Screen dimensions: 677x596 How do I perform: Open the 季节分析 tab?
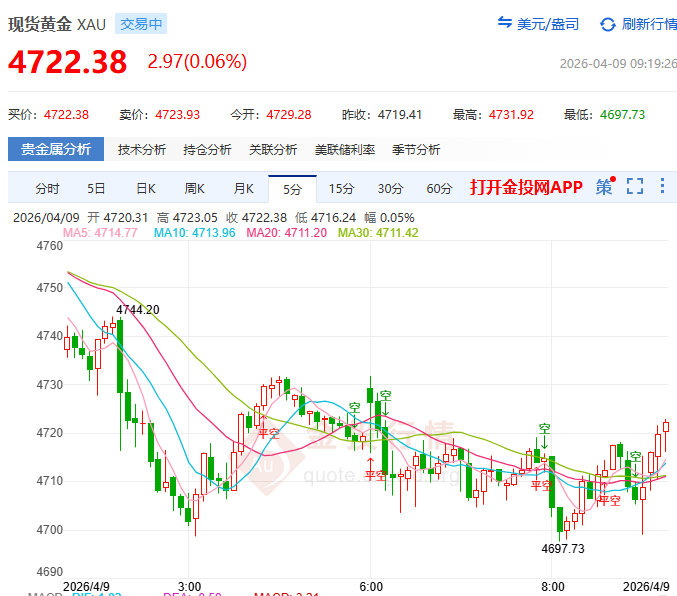[416, 150]
